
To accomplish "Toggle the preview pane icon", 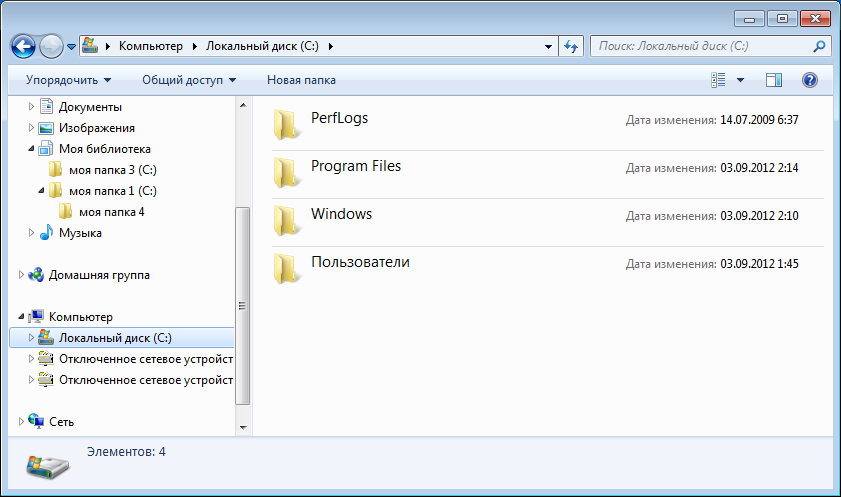I will tap(773, 80).
